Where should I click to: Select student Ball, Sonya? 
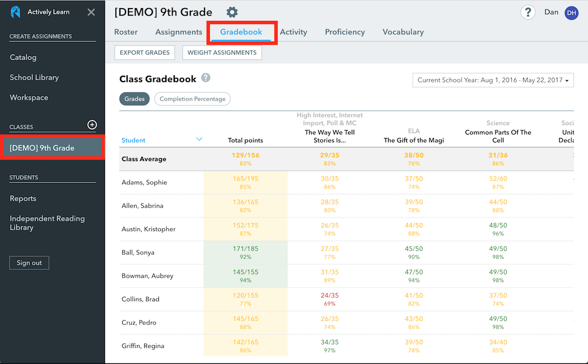[138, 252]
